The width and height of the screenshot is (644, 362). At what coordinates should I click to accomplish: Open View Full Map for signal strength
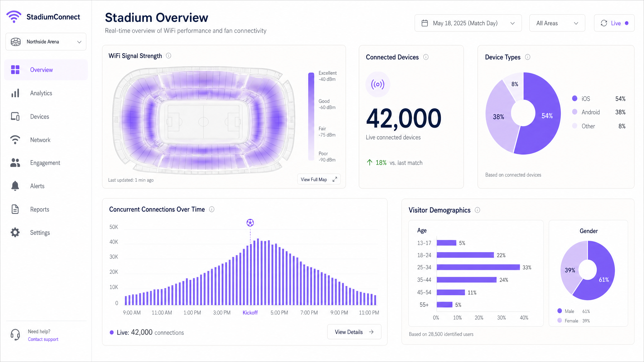(318, 179)
